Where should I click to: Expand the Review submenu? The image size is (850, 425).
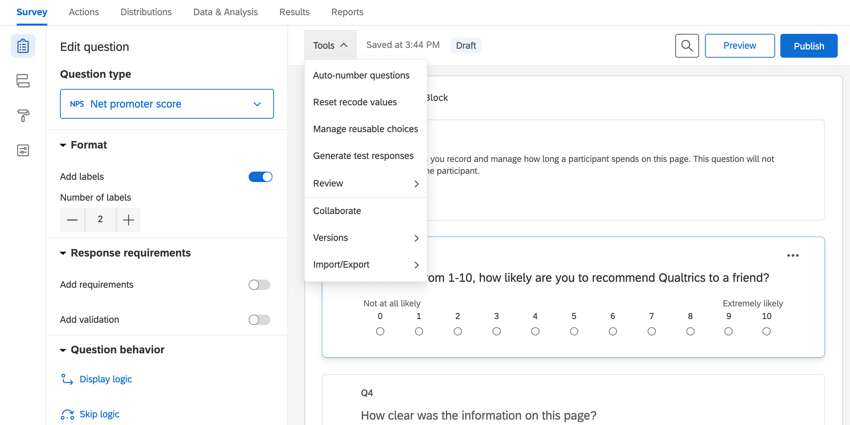(x=366, y=184)
